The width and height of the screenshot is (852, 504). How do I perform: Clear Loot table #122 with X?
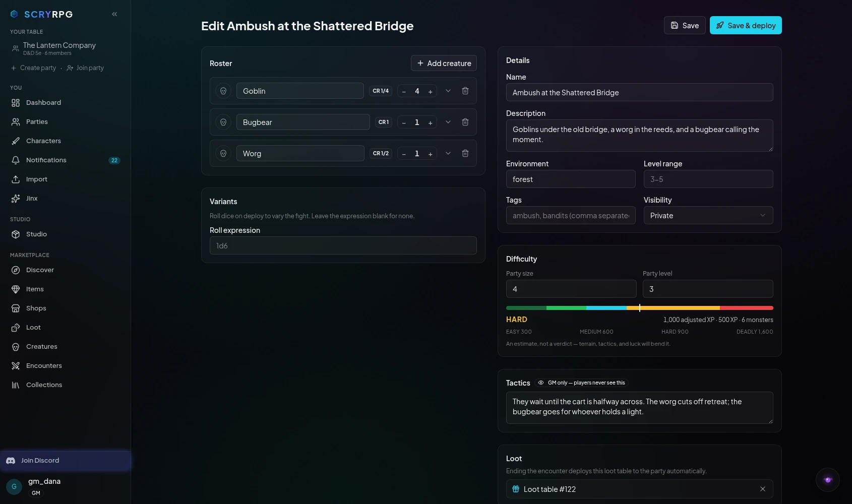coord(763,489)
